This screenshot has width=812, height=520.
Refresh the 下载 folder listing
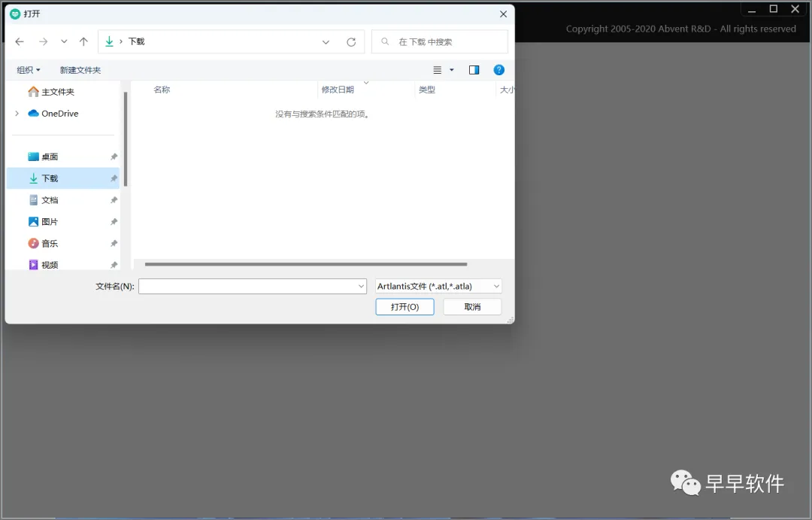click(x=351, y=42)
